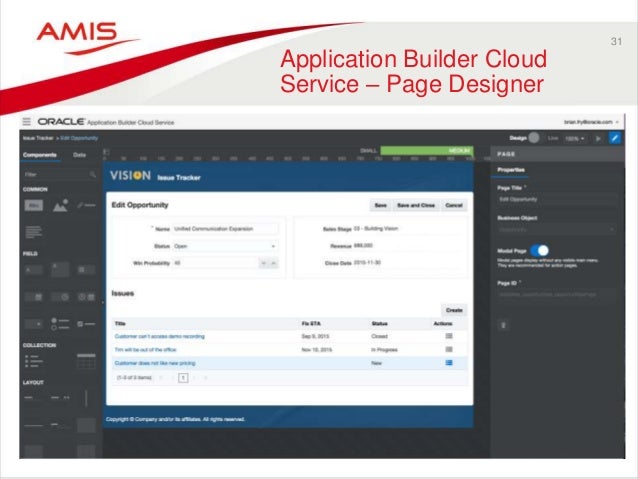The image size is (638, 479).
Task: Click the Issues section heading
Action: pos(122,293)
